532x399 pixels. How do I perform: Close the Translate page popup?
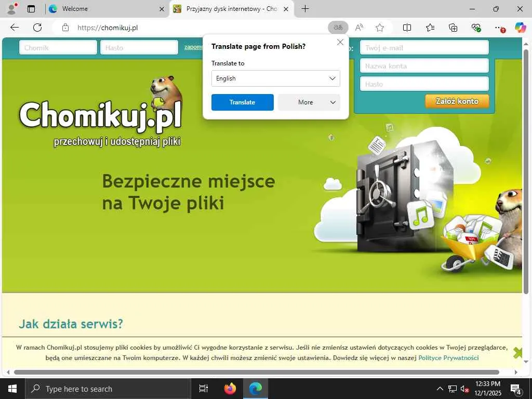click(340, 42)
